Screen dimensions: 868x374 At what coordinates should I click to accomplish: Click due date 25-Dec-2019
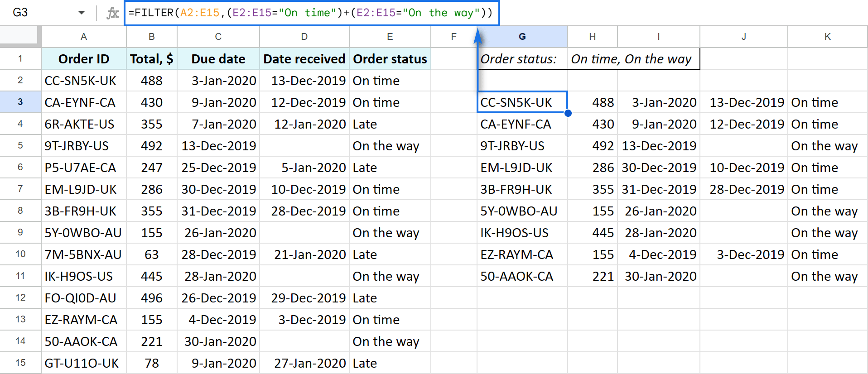[x=218, y=168]
